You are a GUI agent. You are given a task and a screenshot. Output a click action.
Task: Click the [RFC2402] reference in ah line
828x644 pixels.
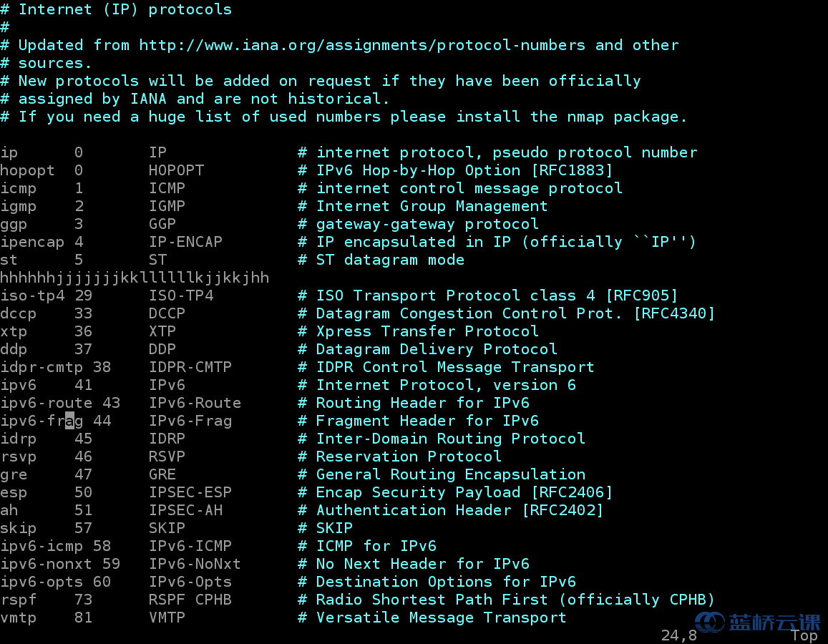(562, 510)
